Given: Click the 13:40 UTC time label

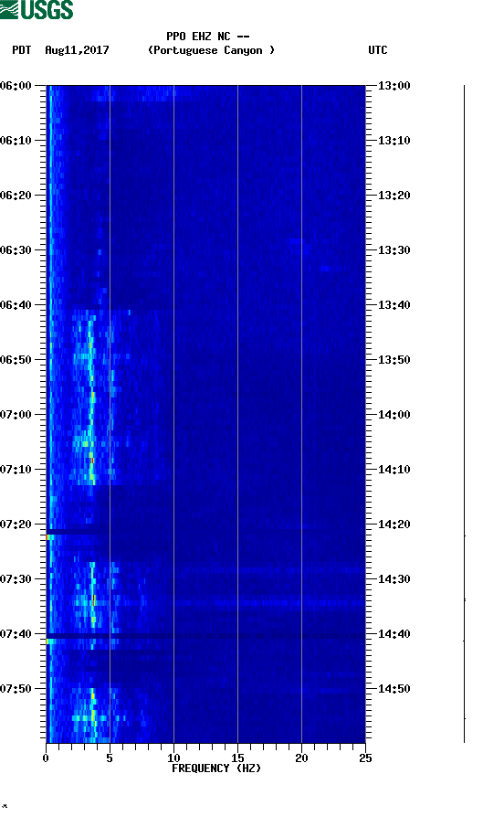Looking at the screenshot, I should [394, 304].
